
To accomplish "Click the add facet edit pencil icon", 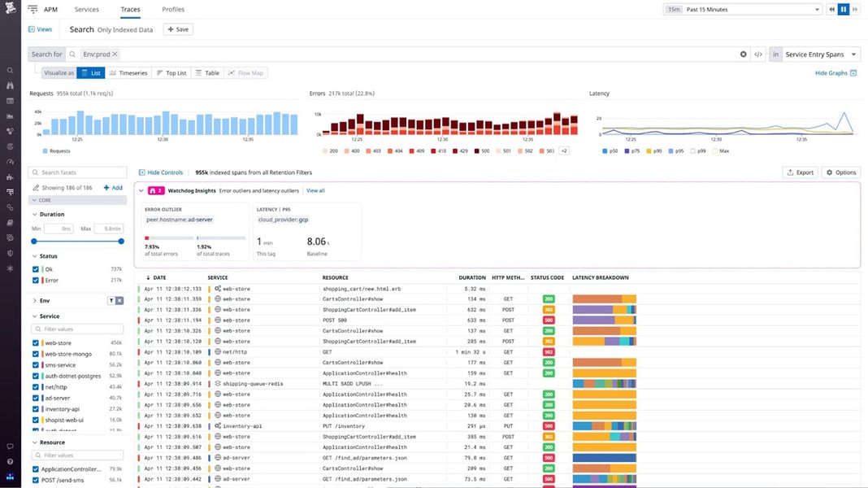I will click(x=34, y=187).
